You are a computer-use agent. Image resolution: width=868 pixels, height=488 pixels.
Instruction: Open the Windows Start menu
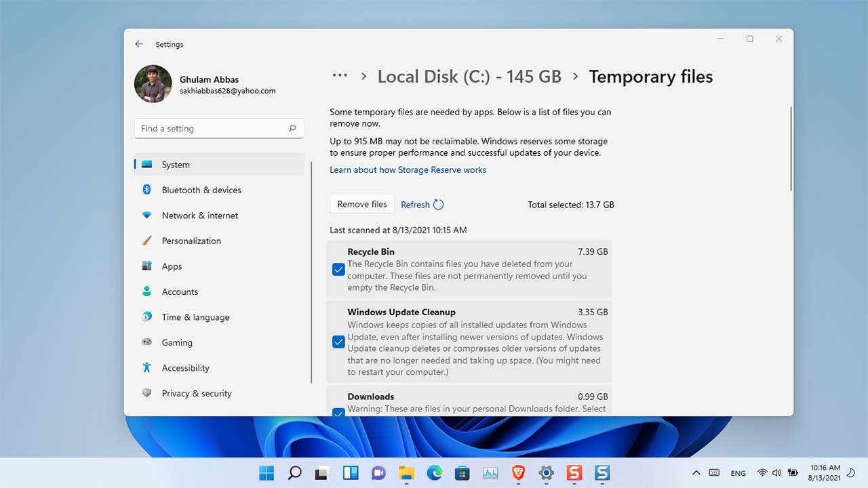(x=267, y=473)
